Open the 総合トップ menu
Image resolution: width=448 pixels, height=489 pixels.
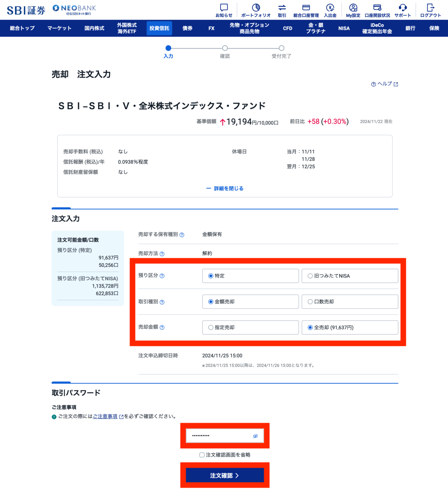click(x=22, y=28)
